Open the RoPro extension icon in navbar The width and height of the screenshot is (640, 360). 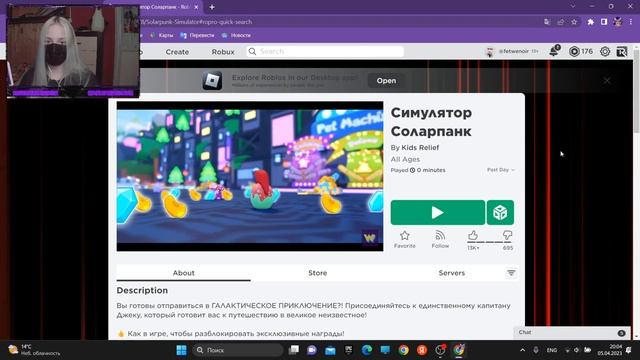pyautogui.click(x=622, y=51)
